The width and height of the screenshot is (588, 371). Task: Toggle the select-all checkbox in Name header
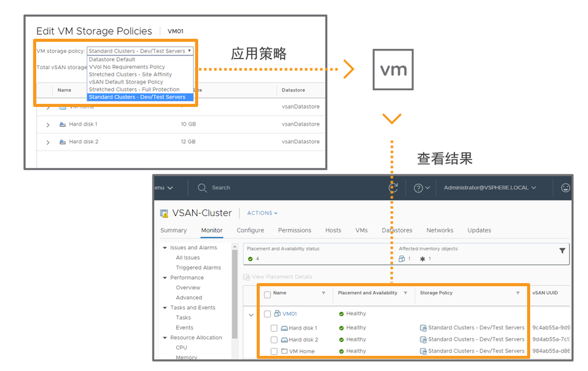click(x=267, y=295)
